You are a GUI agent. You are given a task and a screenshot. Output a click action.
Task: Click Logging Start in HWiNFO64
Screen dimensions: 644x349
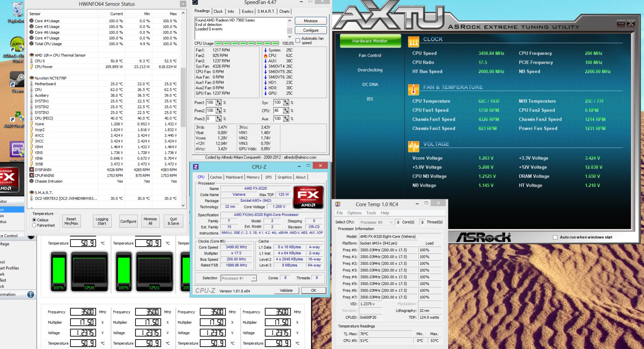tap(102, 221)
